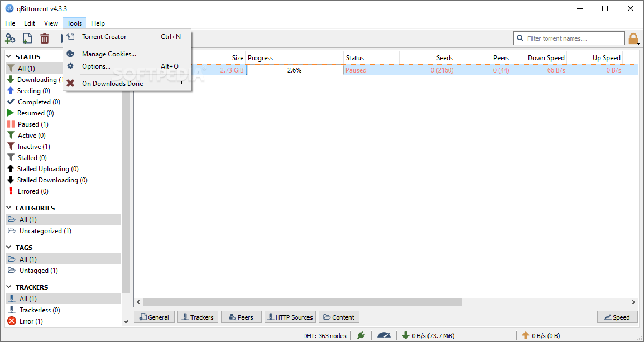Click the Paused status cell
Image resolution: width=644 pixels, height=342 pixels.
371,70
